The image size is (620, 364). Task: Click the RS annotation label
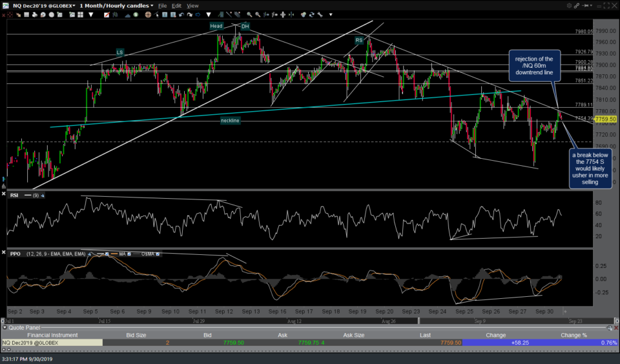coord(358,40)
